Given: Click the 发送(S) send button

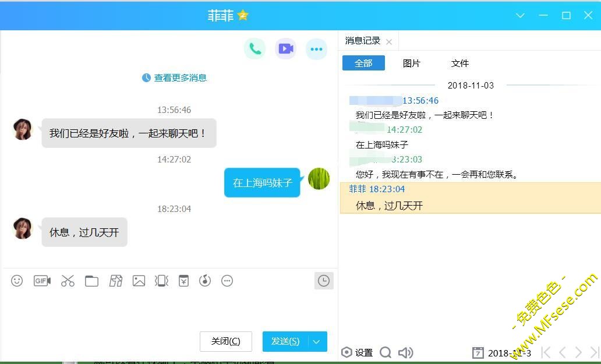Looking at the screenshot, I should click(x=285, y=341).
